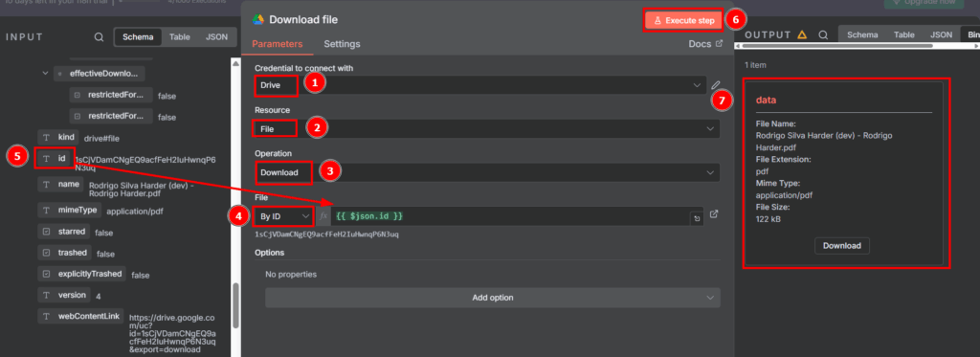Click the OUTPUT warning triangle icon
The width and height of the screenshot is (980, 357).
(x=803, y=35)
